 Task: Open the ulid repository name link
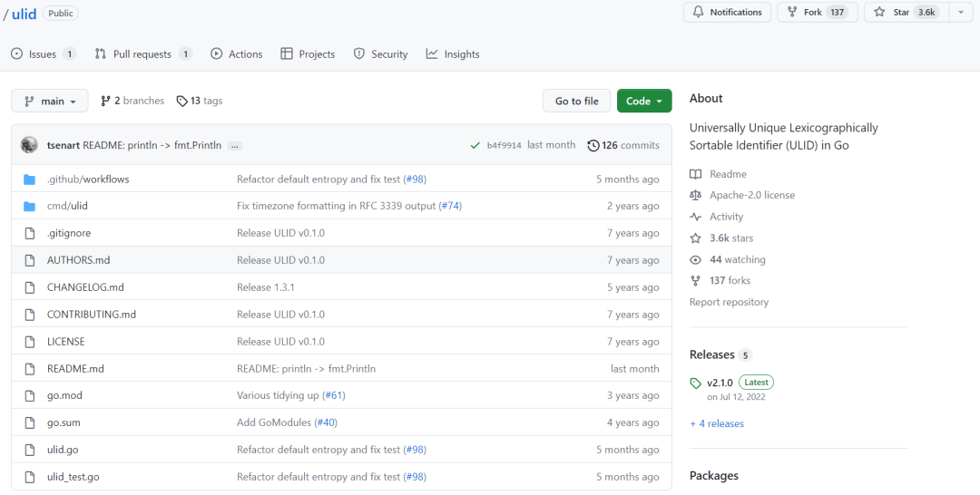(24, 14)
